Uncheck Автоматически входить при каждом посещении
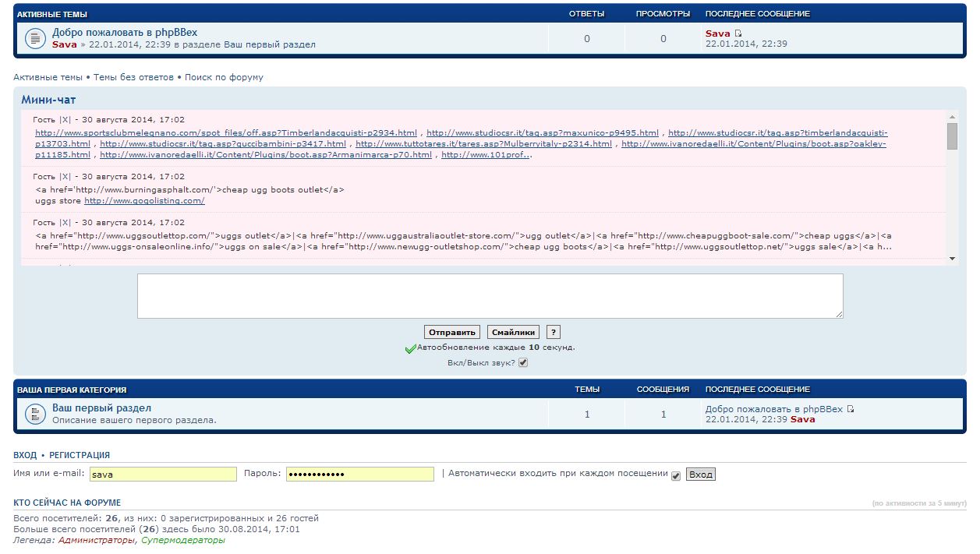The image size is (980, 554). coord(676,475)
